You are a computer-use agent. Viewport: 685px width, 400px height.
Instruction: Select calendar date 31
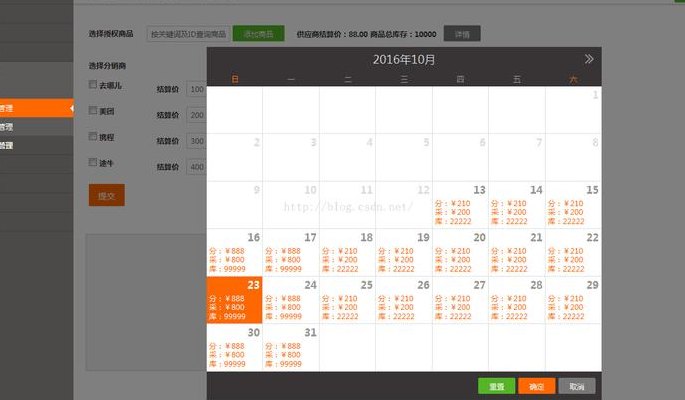tap(291, 348)
